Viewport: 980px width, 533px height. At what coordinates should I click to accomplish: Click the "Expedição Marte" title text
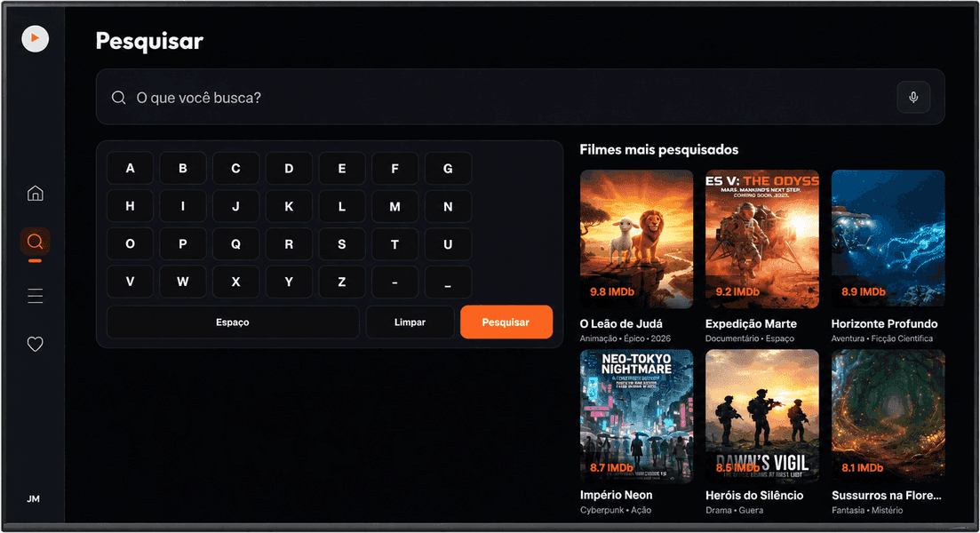point(752,323)
